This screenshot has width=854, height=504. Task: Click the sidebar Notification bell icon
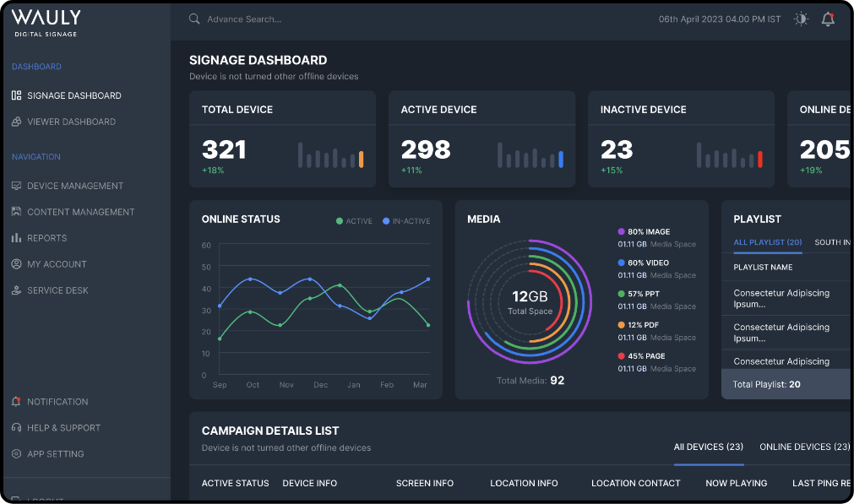tap(16, 402)
